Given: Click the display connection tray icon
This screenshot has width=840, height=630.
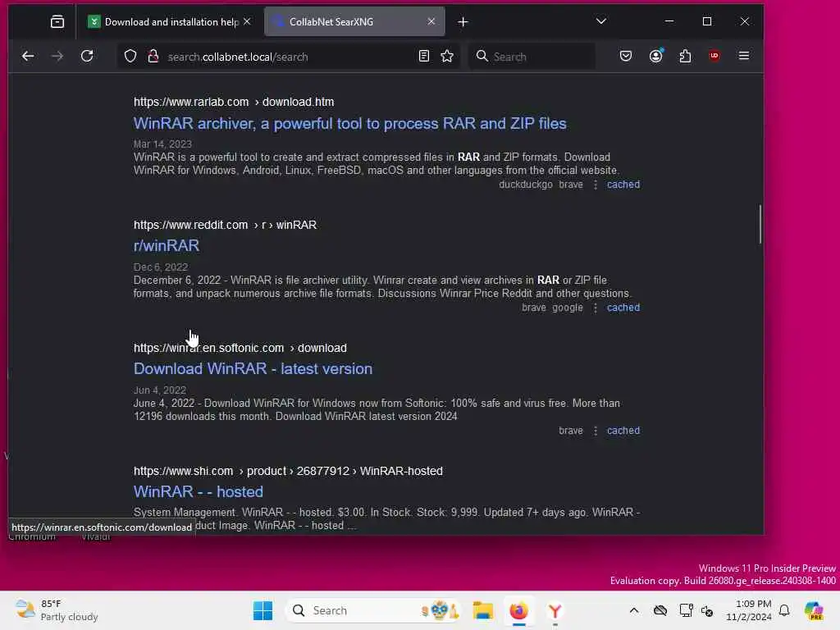Looking at the screenshot, I should click(x=686, y=610).
